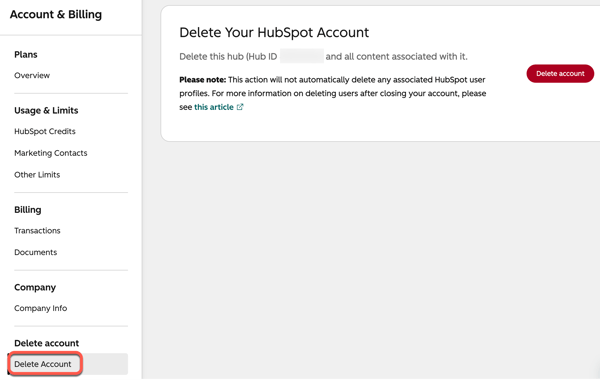The image size is (600, 380).
Task: Click the red Delete account button
Action: click(x=560, y=73)
